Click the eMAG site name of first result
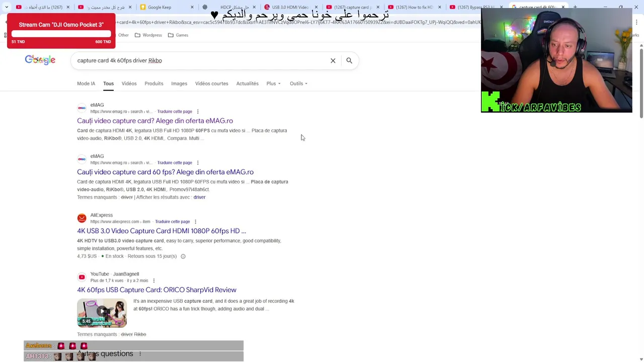Viewport: 644px width, 362px height. pyautogui.click(x=97, y=105)
